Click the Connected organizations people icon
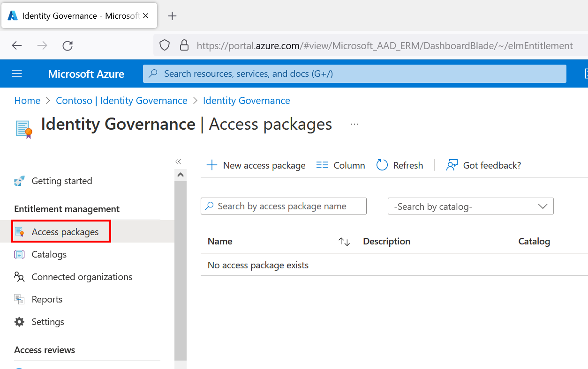Viewport: 588px width, 369px height. coord(19,277)
